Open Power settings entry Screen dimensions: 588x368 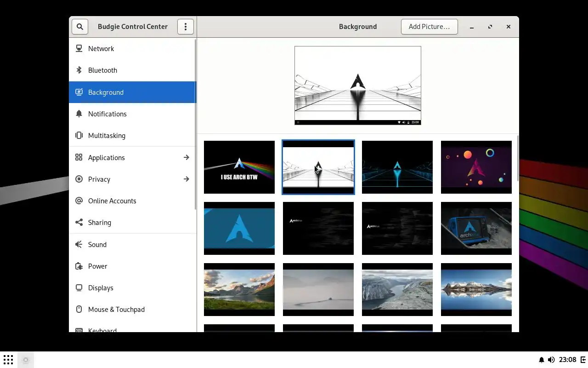coord(133,266)
